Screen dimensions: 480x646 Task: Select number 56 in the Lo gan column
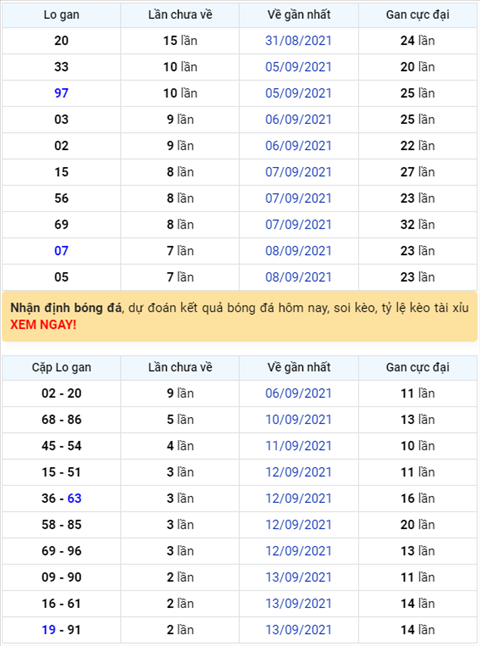(61, 199)
